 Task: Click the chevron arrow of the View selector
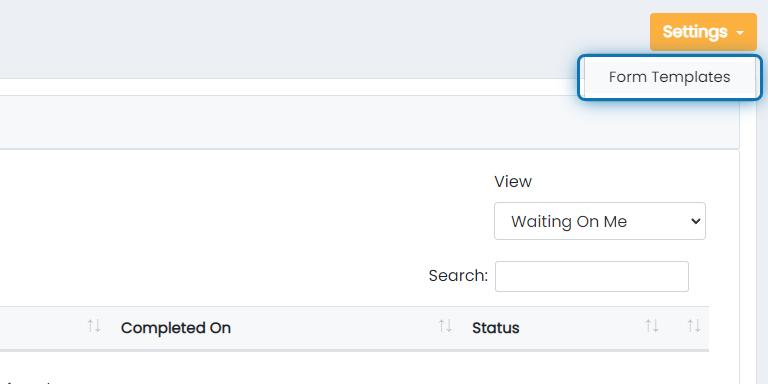coord(696,221)
